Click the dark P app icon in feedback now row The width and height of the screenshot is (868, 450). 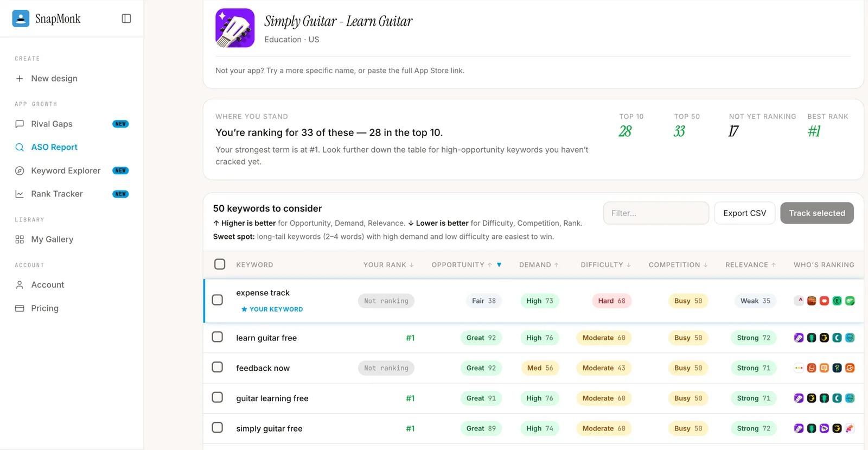(x=837, y=368)
